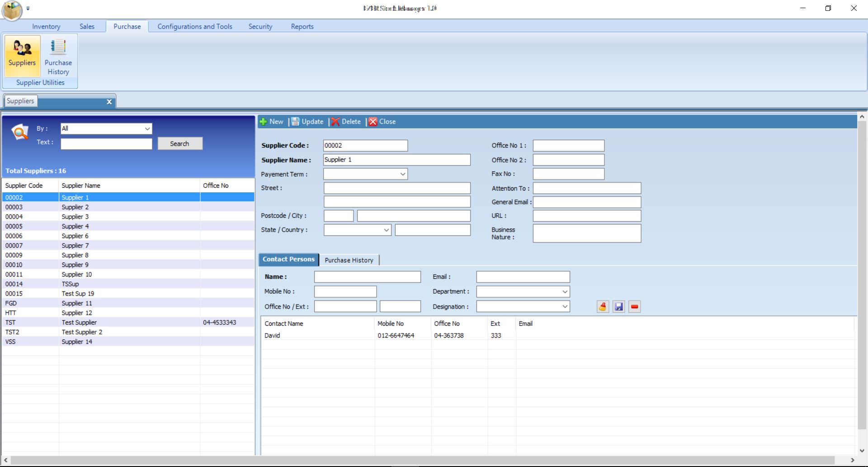The image size is (868, 467).
Task: Select the Test Supplier row
Action: click(128, 323)
